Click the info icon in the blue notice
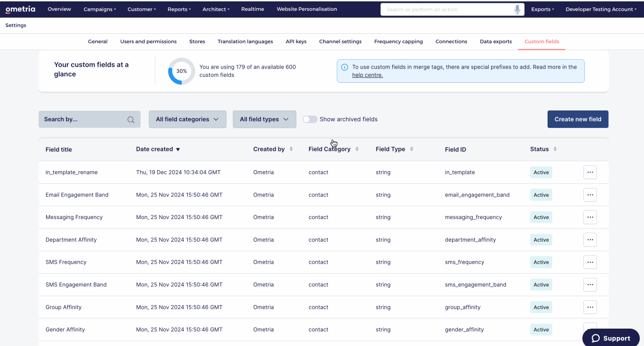 pyautogui.click(x=345, y=67)
